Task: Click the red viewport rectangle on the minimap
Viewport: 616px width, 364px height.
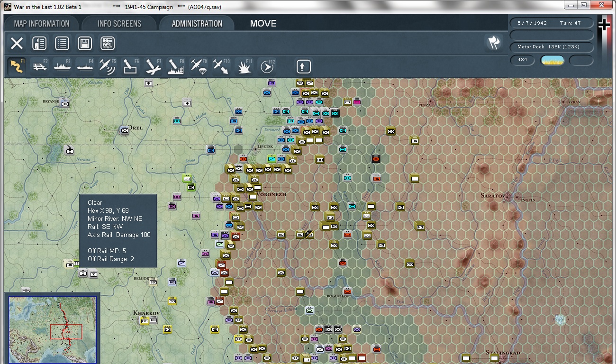Action: point(66,331)
